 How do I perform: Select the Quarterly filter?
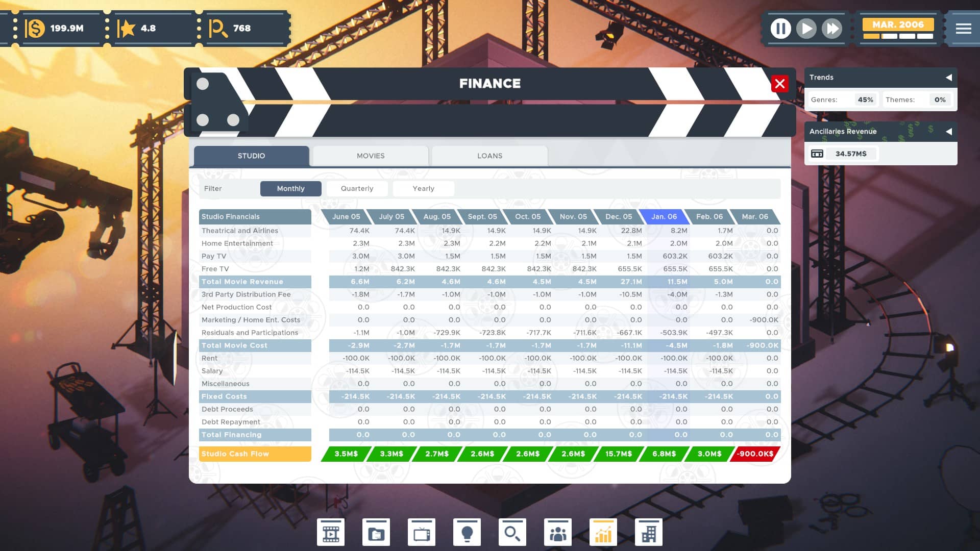[357, 189]
